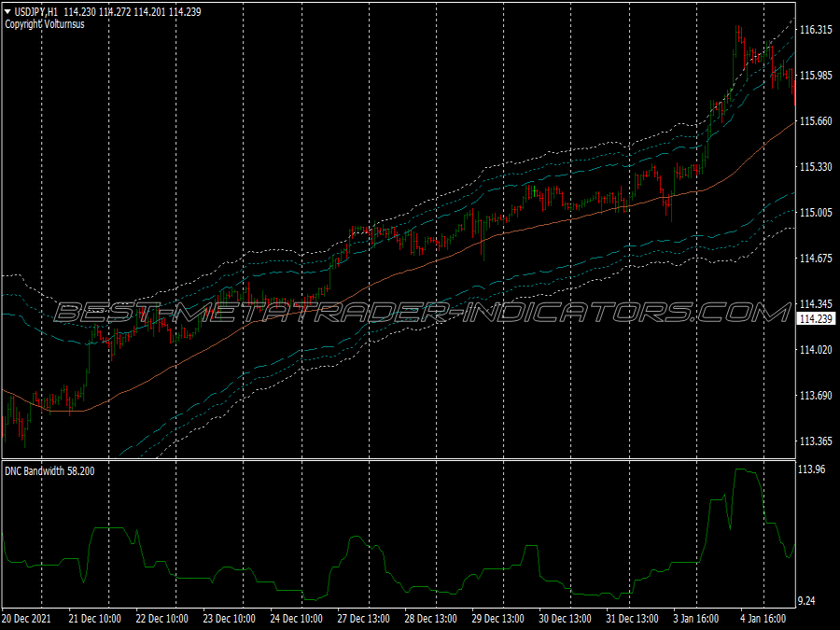This screenshot has width=840, height=630.
Task: Click the 9.24 indicator scale value
Action: [x=807, y=601]
